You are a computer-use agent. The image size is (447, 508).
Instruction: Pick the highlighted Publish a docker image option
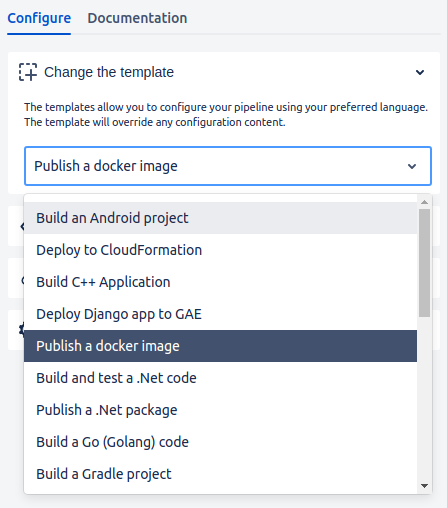click(x=220, y=346)
